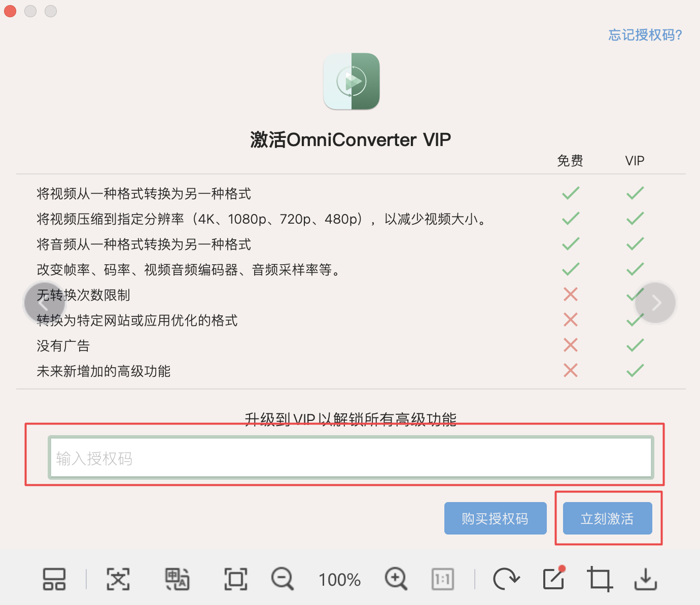This screenshot has height=605, width=700.
Task: Click the 立刻激活 button
Action: click(608, 518)
